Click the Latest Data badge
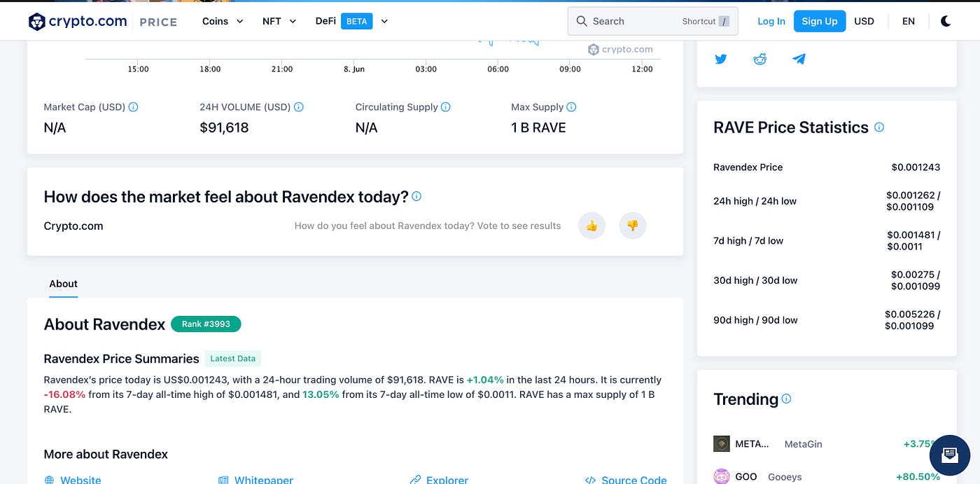 pos(233,359)
